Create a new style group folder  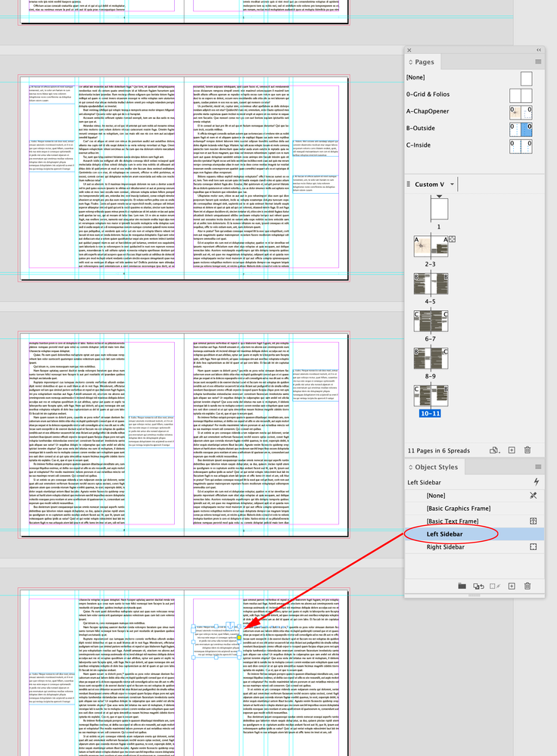[x=462, y=586]
